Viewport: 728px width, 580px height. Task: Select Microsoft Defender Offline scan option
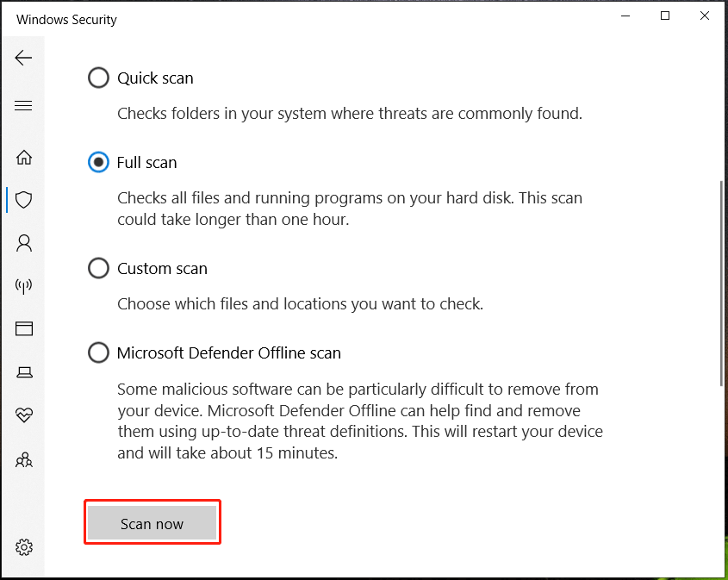point(99,353)
